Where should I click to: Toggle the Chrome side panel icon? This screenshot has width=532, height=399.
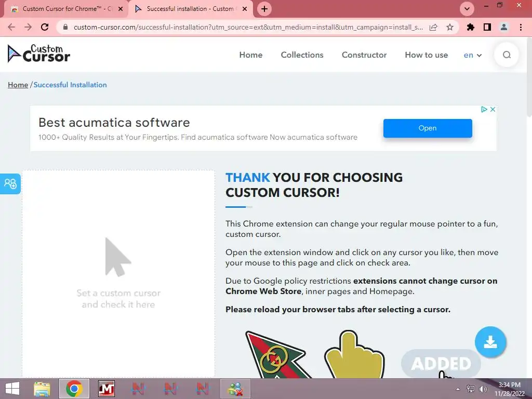click(x=487, y=27)
